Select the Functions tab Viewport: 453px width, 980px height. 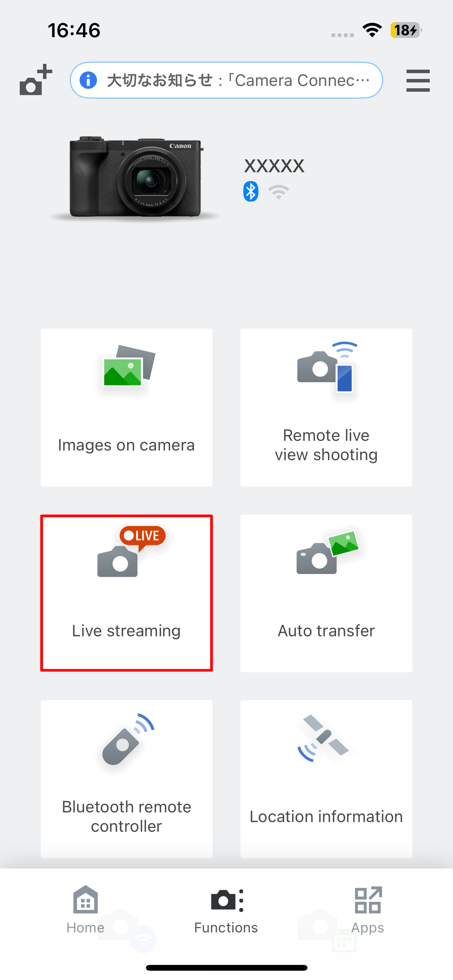[x=226, y=910]
